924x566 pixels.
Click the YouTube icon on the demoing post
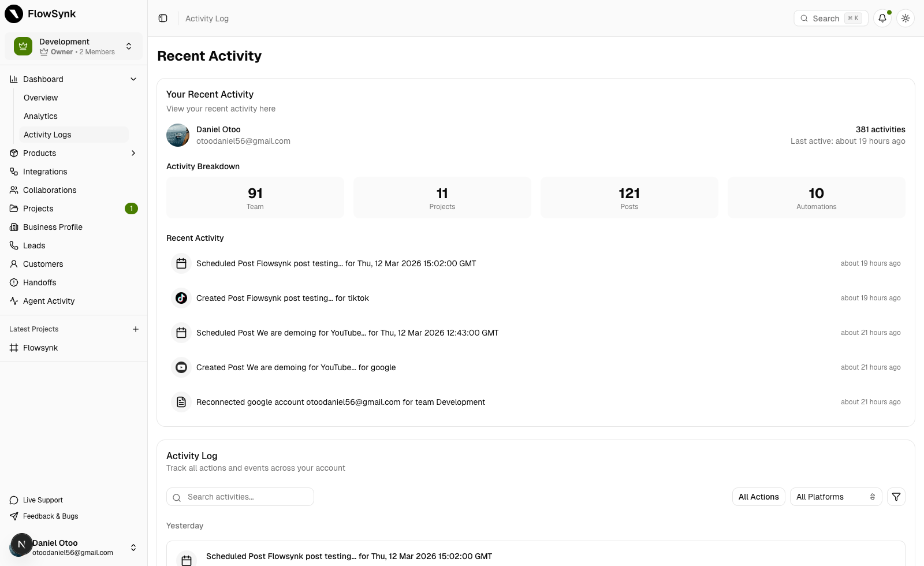pos(181,367)
